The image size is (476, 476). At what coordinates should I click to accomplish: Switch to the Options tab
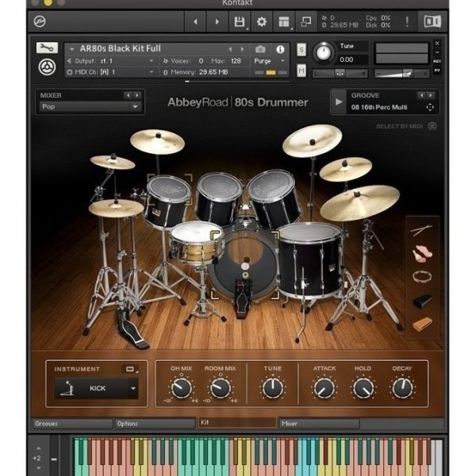155,424
